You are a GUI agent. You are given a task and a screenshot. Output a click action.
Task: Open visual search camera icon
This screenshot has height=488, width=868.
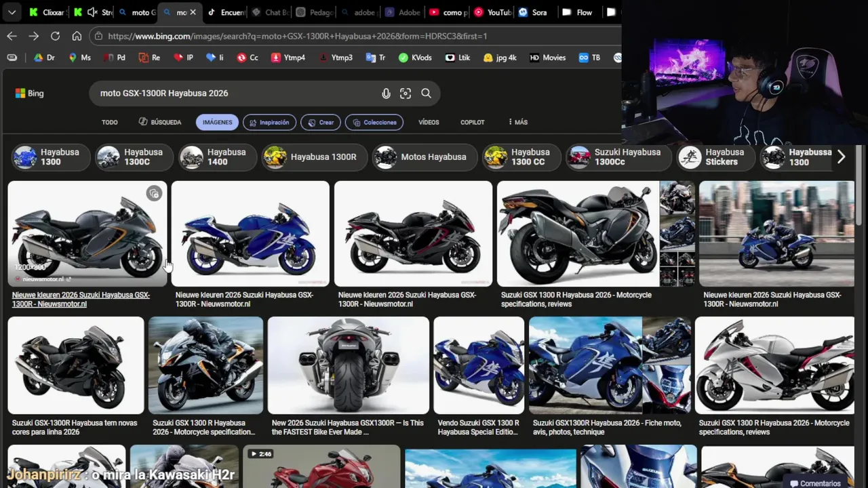tap(406, 94)
